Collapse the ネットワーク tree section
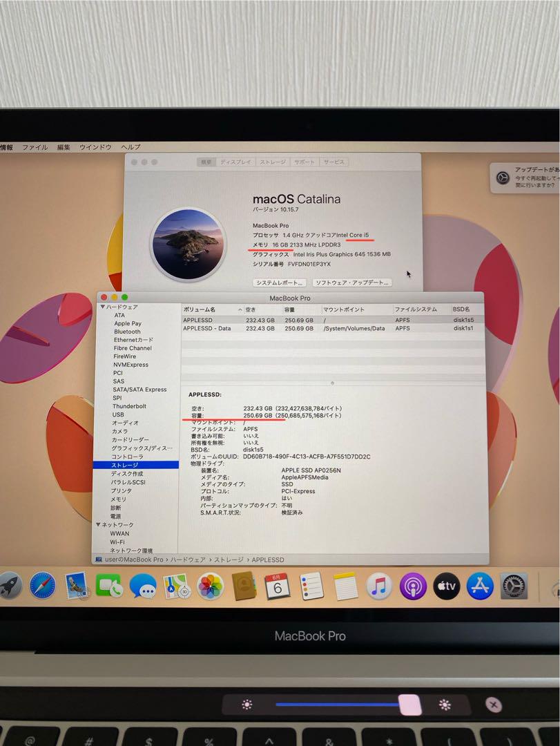 coord(98,524)
